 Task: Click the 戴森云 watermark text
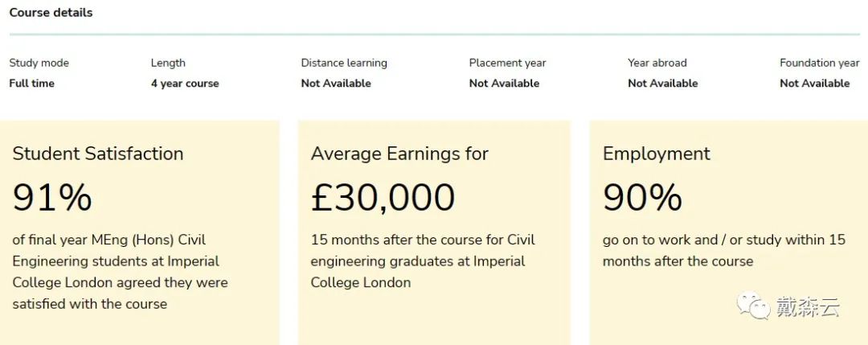click(807, 306)
